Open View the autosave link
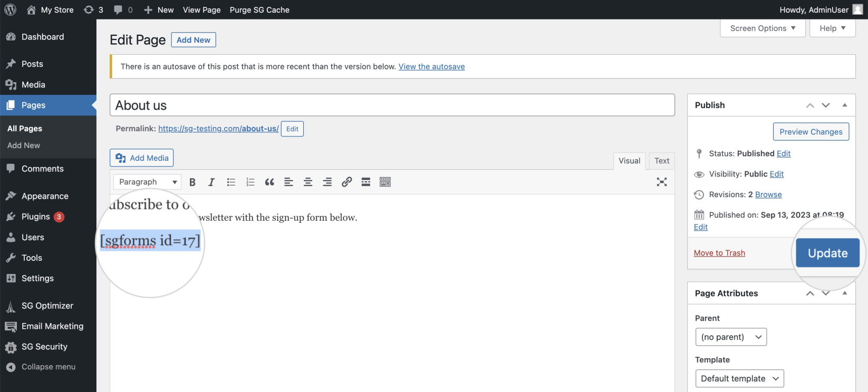The image size is (868, 392). tap(431, 66)
